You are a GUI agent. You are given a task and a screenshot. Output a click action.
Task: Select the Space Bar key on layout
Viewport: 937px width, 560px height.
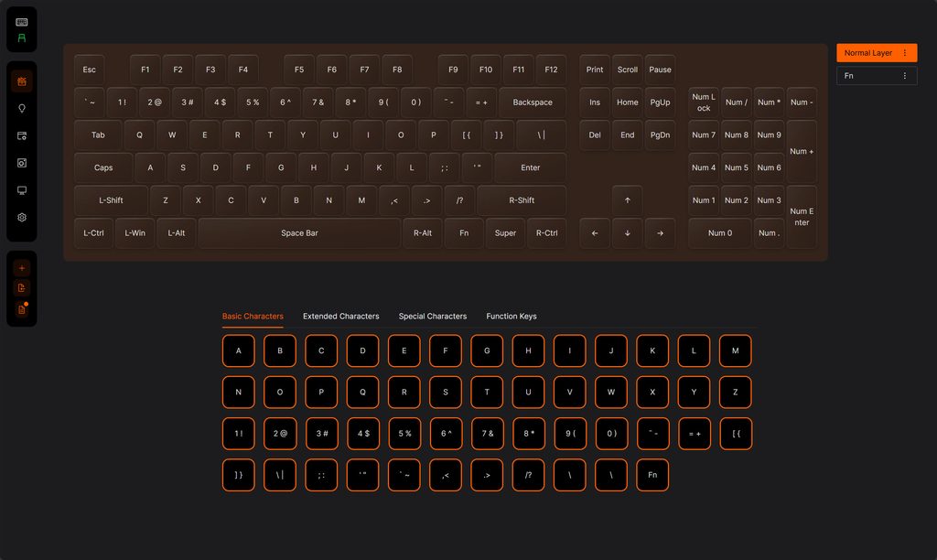pos(299,233)
